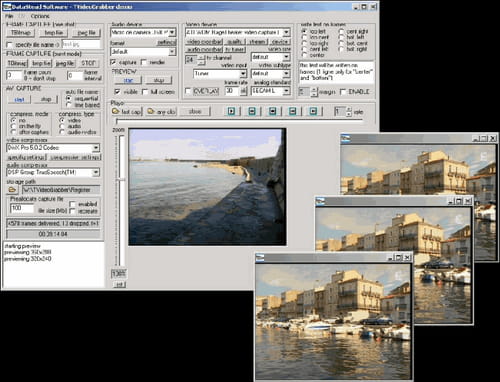
Task: Open last captured clip with the folder button
Action: point(127,111)
